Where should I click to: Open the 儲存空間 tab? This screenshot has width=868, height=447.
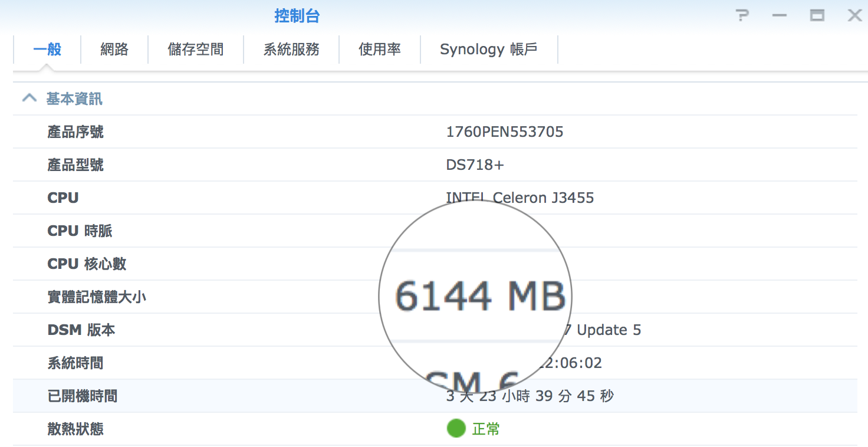click(x=196, y=50)
